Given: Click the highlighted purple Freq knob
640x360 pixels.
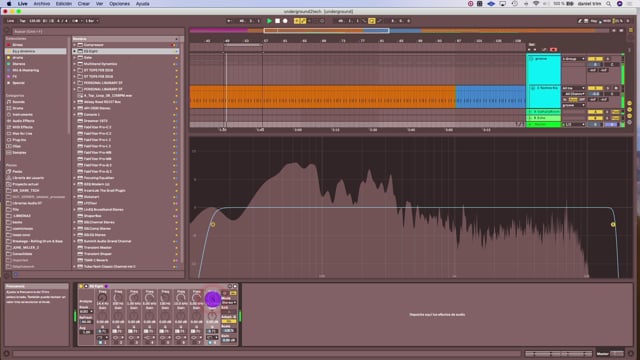Looking at the screenshot, I should (x=212, y=299).
